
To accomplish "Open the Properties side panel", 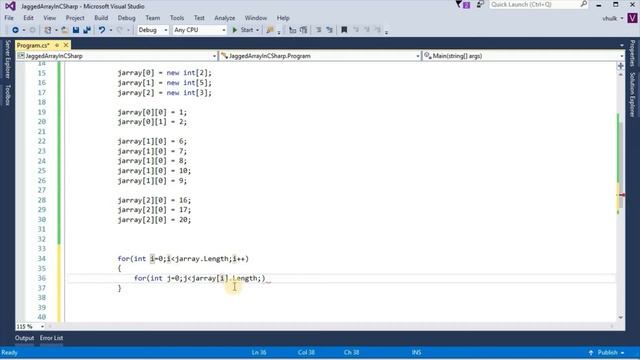I will tap(632, 53).
